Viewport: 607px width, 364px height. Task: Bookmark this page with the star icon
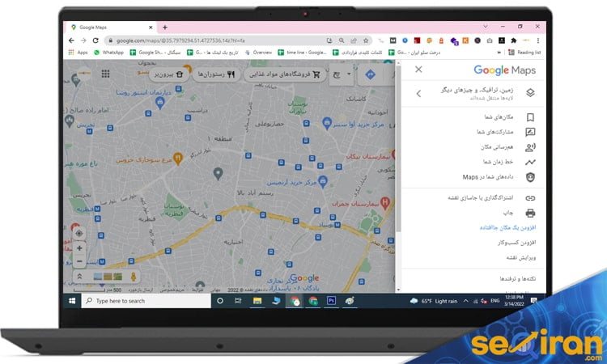click(366, 40)
